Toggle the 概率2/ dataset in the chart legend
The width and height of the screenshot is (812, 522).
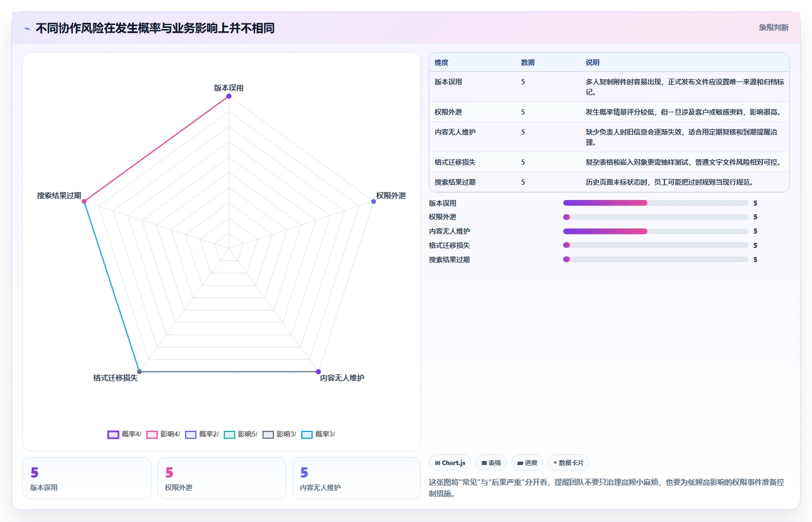tap(202, 434)
